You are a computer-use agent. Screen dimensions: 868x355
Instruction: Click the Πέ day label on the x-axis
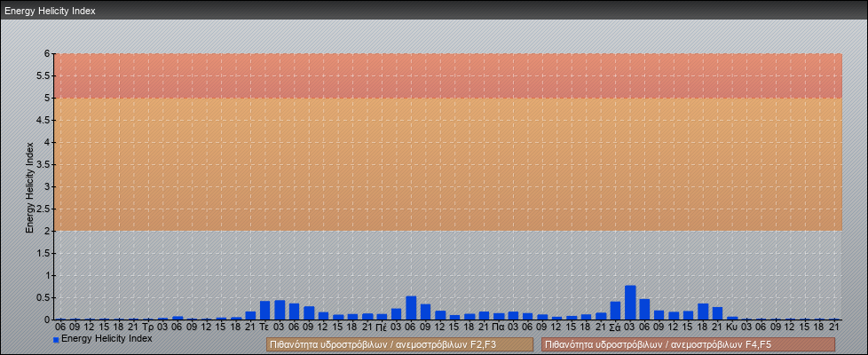[382, 327]
